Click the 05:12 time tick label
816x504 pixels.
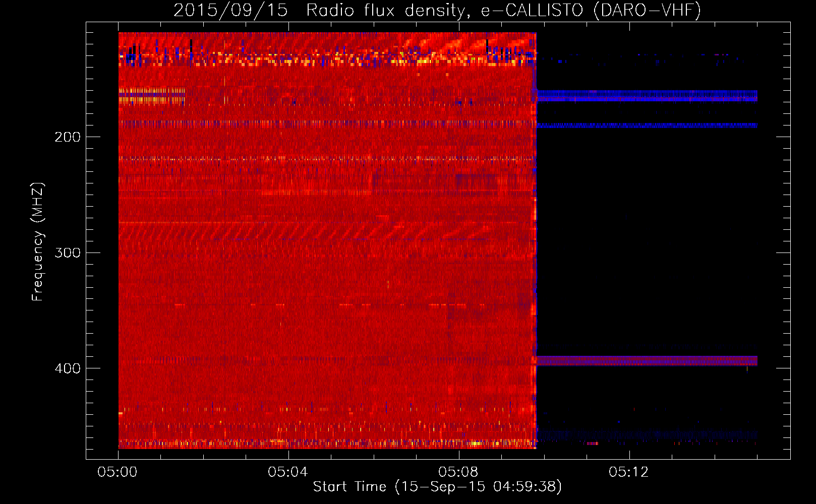coord(629,472)
